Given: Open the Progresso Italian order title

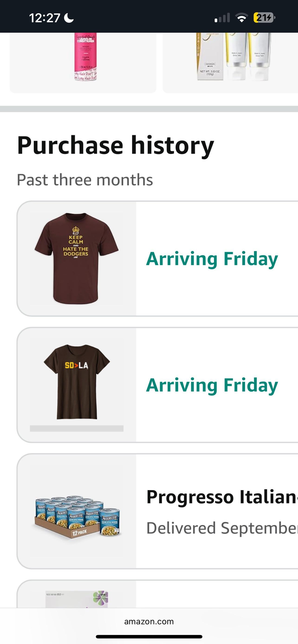Looking at the screenshot, I should coord(222,497).
